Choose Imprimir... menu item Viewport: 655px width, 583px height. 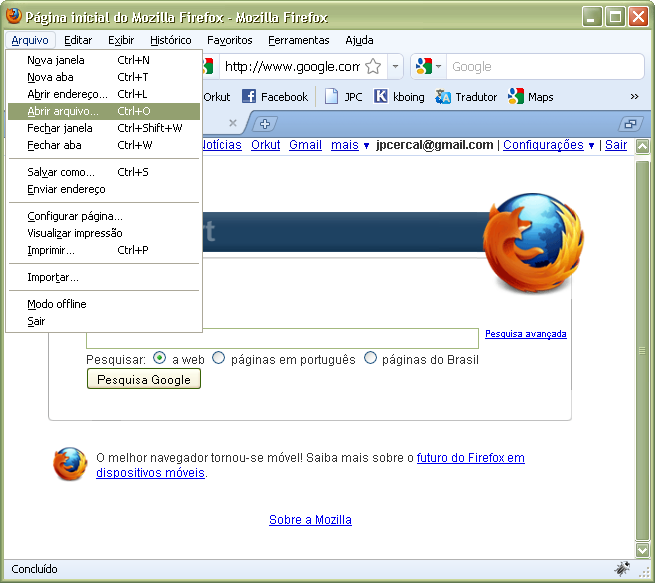(x=104, y=250)
